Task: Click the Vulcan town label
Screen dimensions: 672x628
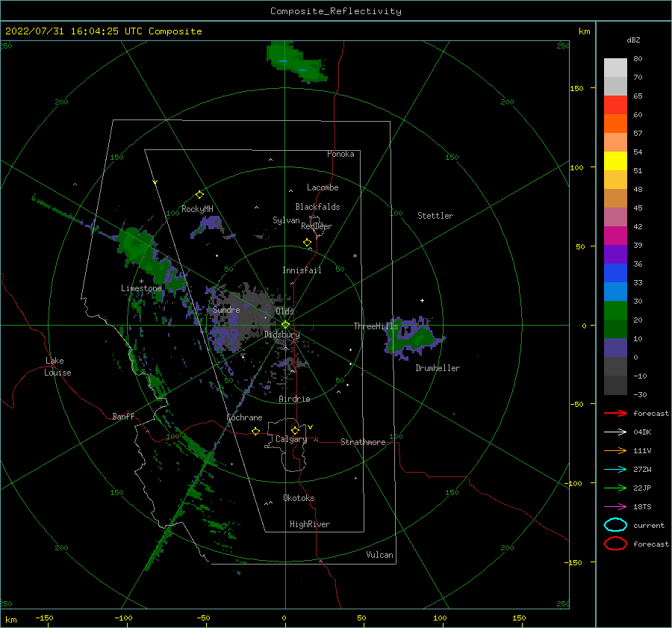Action: point(379,555)
